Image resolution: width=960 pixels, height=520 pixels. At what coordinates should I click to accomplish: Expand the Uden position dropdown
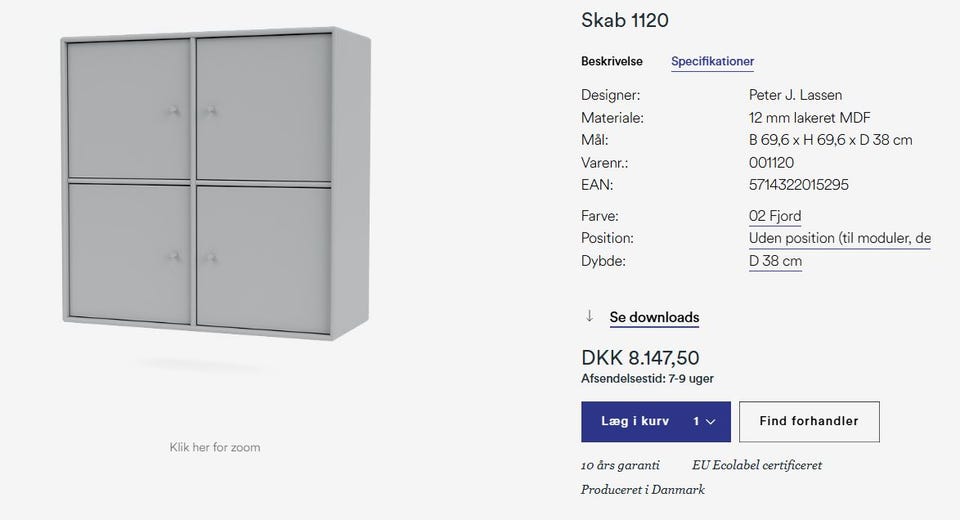[839, 239]
